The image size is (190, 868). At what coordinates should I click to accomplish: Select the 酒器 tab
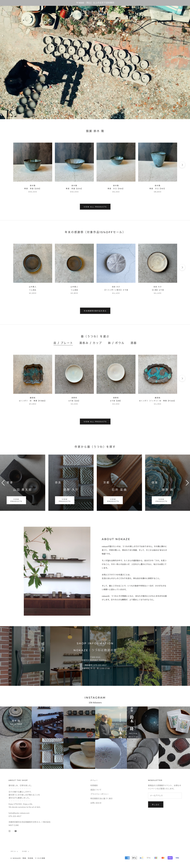[x=133, y=343]
